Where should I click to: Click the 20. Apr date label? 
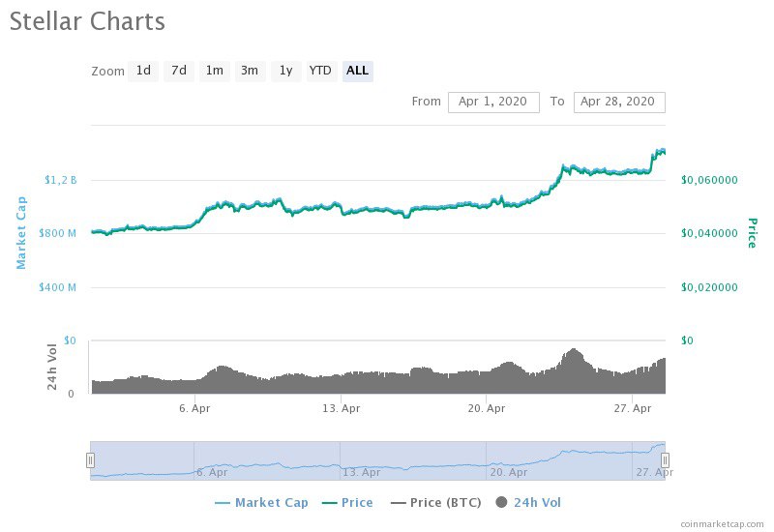click(487, 408)
